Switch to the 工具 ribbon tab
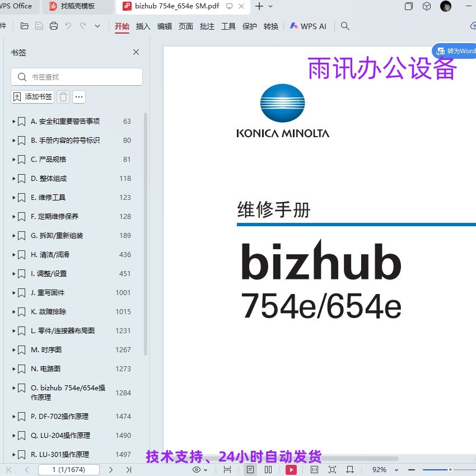 (228, 26)
